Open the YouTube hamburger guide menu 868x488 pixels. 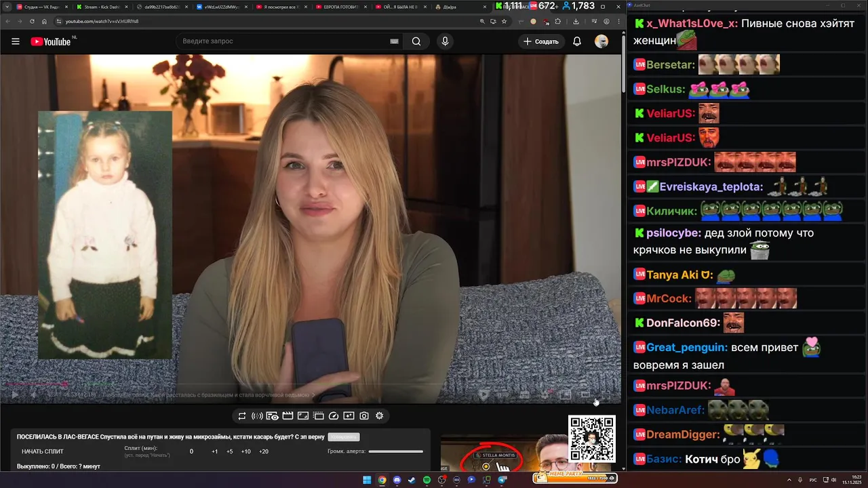[16, 41]
